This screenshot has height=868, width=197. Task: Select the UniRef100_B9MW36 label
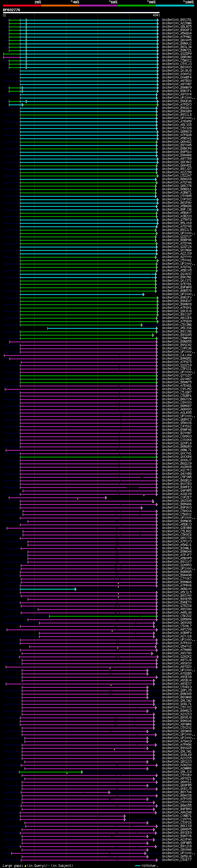pyautogui.click(x=177, y=521)
